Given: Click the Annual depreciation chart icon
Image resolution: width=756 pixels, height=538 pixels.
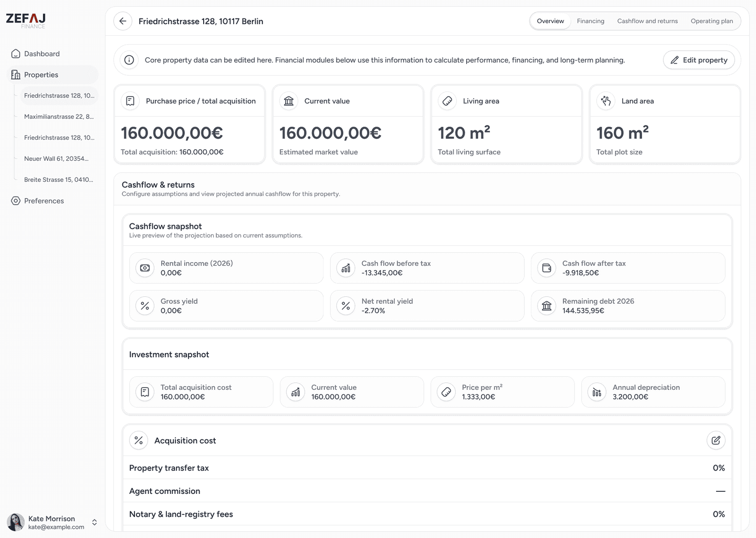Looking at the screenshot, I should point(597,392).
